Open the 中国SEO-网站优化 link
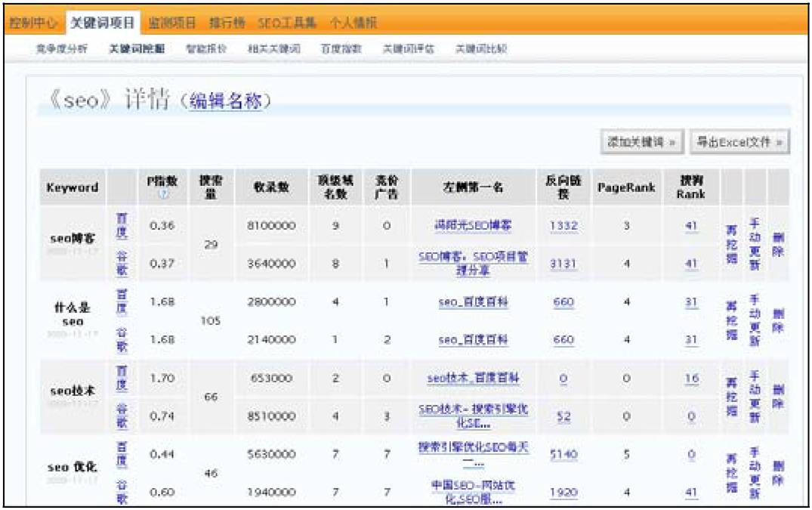Viewport: 812px width, 510px height. click(x=473, y=492)
